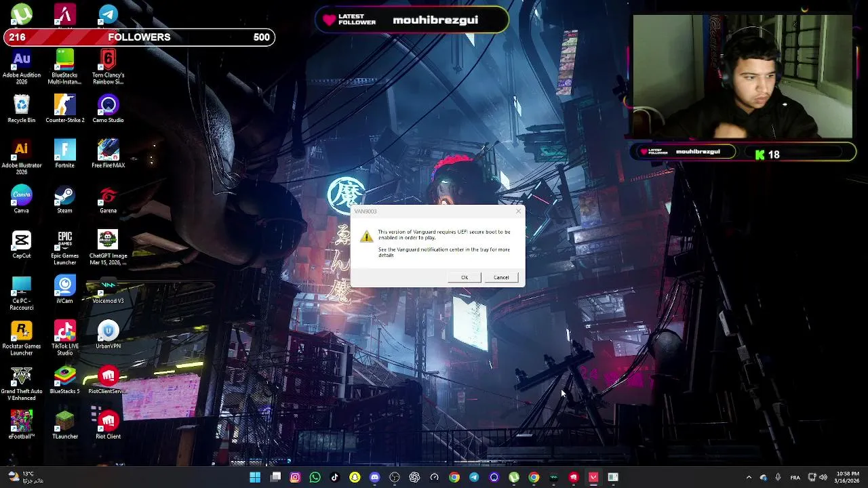Open TikTok from the taskbar
This screenshot has height=488, width=868.
[335, 477]
